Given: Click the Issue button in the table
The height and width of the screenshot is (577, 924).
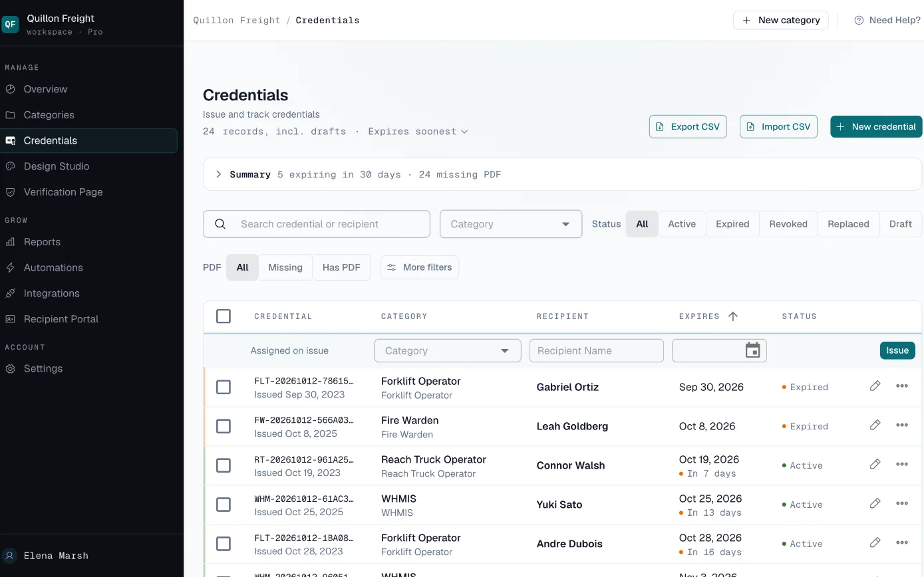Looking at the screenshot, I should click(897, 350).
